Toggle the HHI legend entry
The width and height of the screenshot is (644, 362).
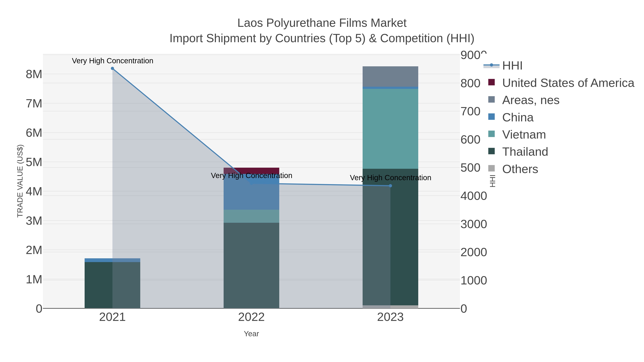[x=503, y=65]
